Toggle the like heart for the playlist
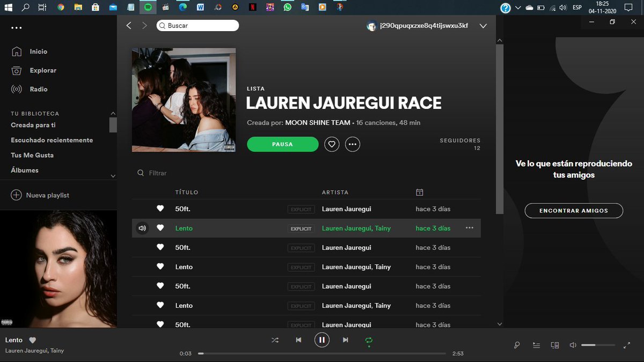The width and height of the screenshot is (644, 362). pyautogui.click(x=332, y=144)
